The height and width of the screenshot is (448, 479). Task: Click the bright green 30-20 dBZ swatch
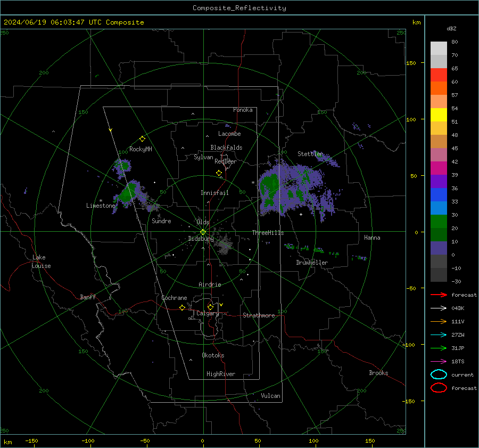tap(439, 222)
